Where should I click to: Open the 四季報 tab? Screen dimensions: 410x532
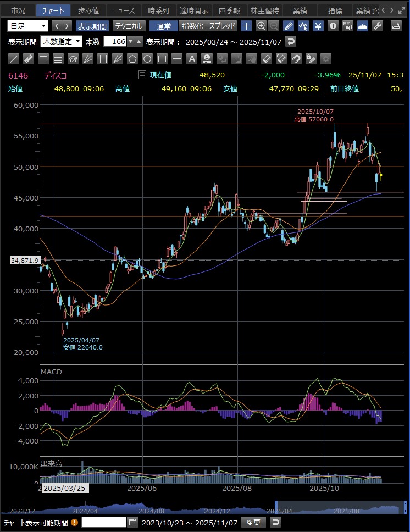pyautogui.click(x=229, y=10)
